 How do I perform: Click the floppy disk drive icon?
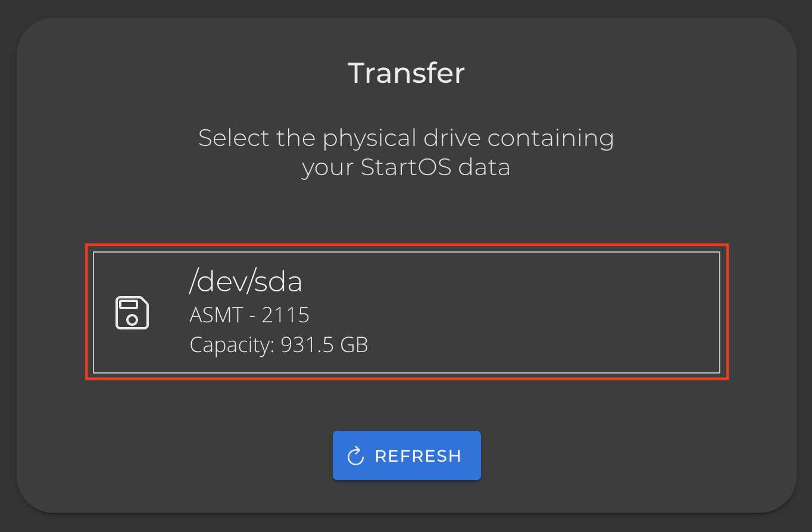click(x=132, y=312)
